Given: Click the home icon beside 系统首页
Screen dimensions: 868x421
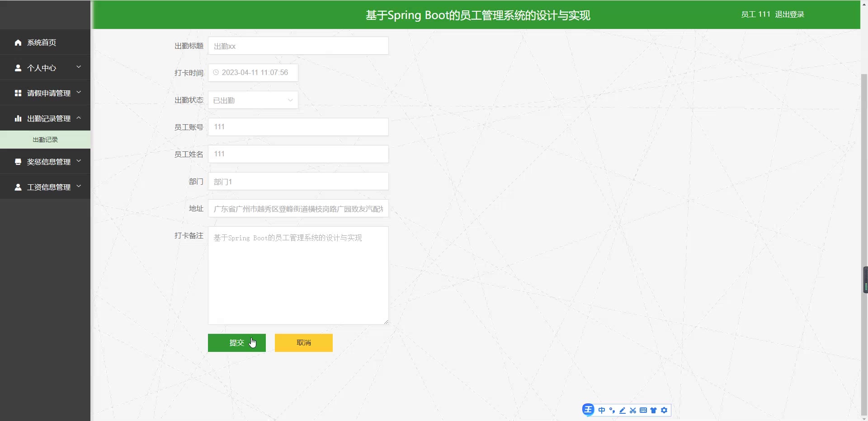Looking at the screenshot, I should point(18,42).
